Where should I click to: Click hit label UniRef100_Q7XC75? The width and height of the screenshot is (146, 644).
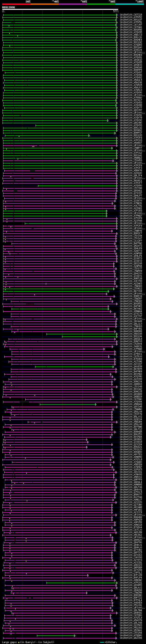tap(131, 314)
